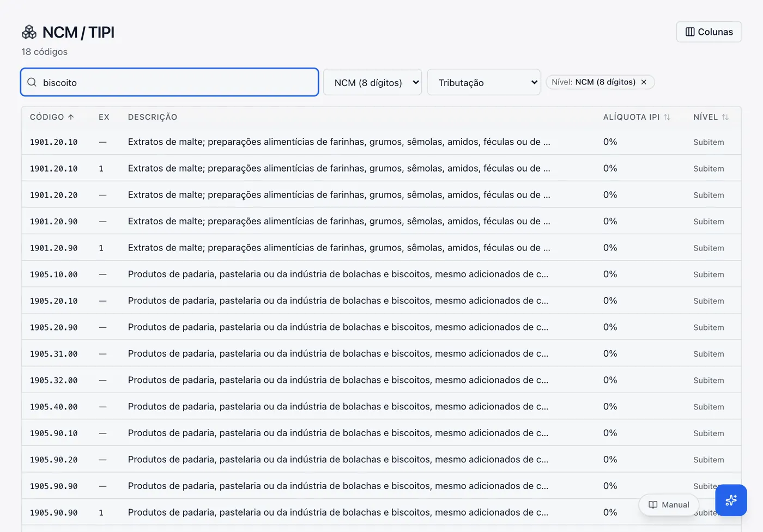Image resolution: width=763 pixels, height=532 pixels.
Task: Open the Tributação filter dropdown
Action: [483, 82]
